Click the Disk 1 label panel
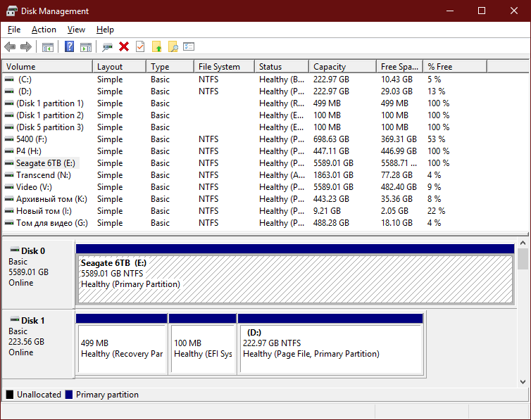This screenshot has width=531, height=420. pyautogui.click(x=38, y=344)
